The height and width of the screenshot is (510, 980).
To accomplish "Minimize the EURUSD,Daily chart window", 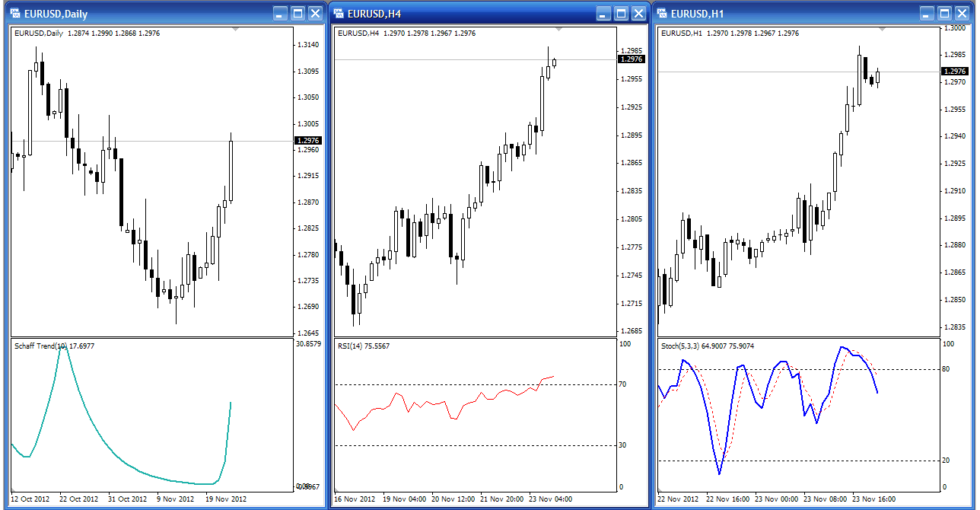I will tap(280, 13).
